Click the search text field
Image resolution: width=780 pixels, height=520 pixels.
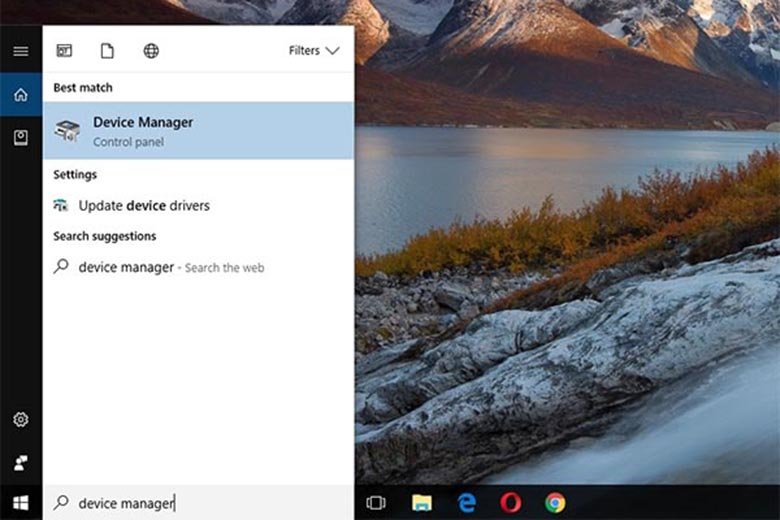coord(210,503)
